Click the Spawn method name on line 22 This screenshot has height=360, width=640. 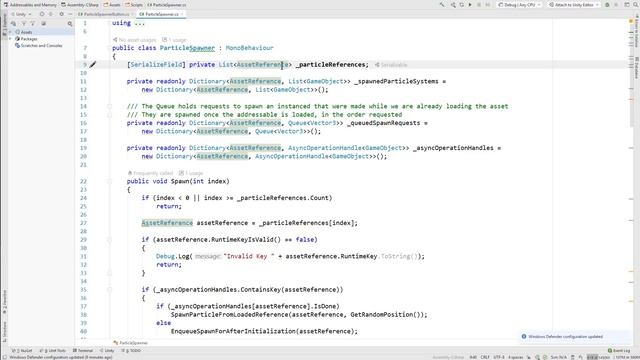pyautogui.click(x=180, y=181)
